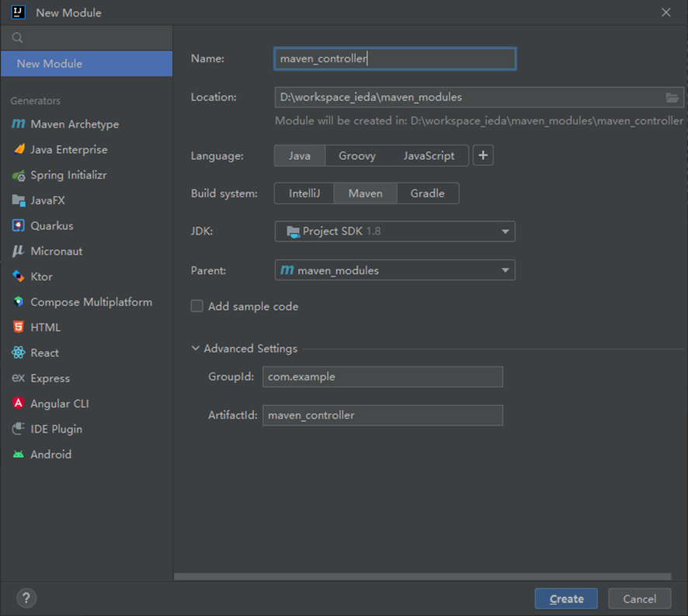This screenshot has width=688, height=616.
Task: Click the Cancel button
Action: (640, 598)
